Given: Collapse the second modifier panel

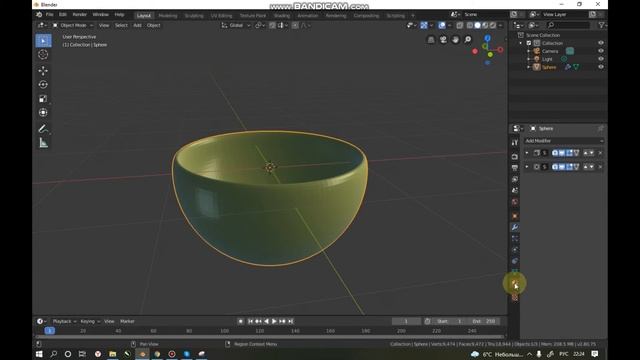Looking at the screenshot, I should coord(527,167).
